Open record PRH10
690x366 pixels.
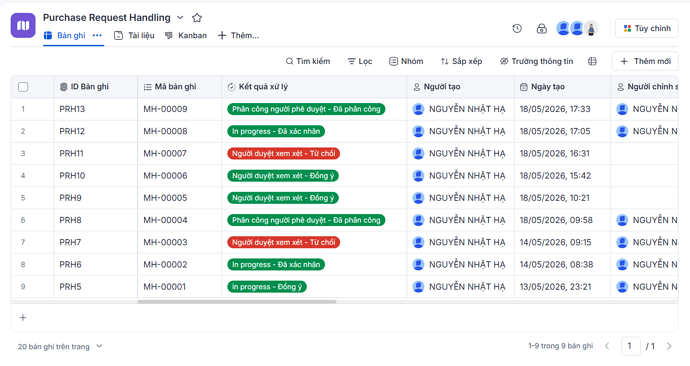coord(72,176)
